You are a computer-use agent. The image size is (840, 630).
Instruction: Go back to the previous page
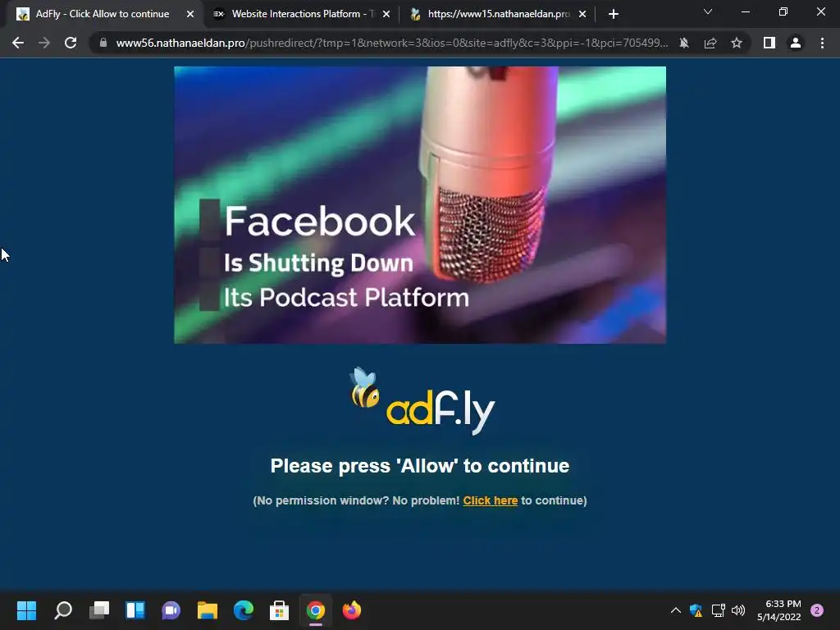click(18, 43)
